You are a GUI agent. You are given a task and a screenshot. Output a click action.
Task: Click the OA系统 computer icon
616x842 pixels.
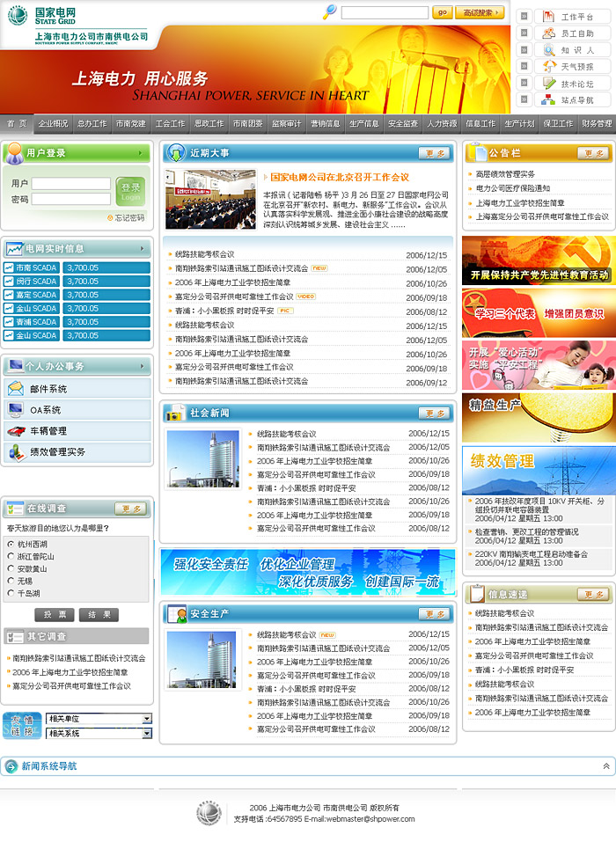point(16,409)
